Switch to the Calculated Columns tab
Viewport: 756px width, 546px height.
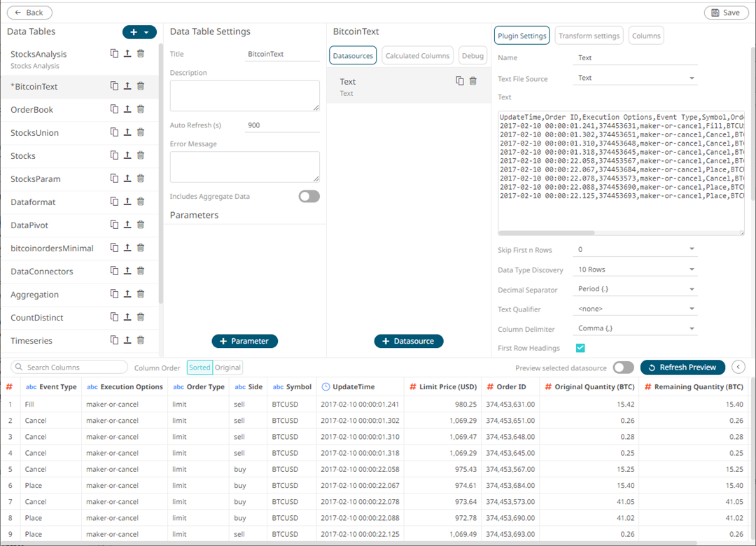[417, 55]
